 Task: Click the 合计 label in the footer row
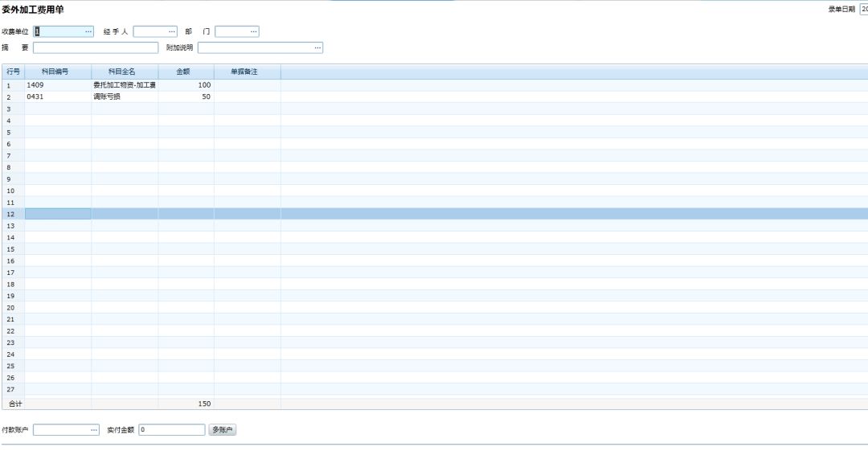15,404
